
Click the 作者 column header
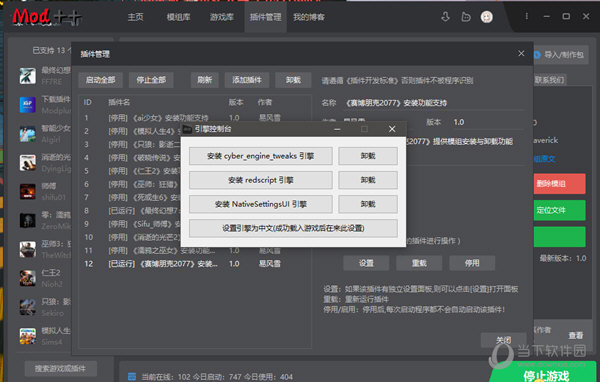click(x=265, y=102)
